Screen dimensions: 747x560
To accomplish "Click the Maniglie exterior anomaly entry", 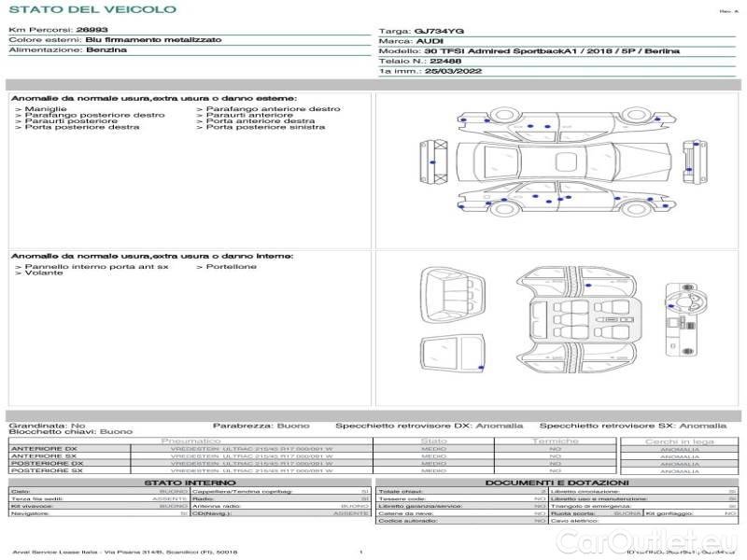I will coord(45,109).
